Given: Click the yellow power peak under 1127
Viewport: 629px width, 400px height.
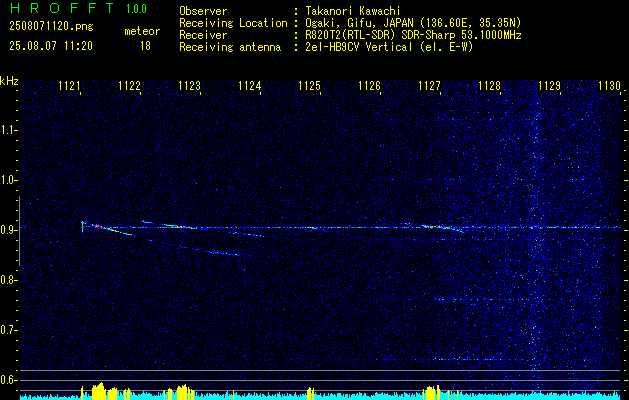Looking at the screenshot, I should pyautogui.click(x=432, y=392).
